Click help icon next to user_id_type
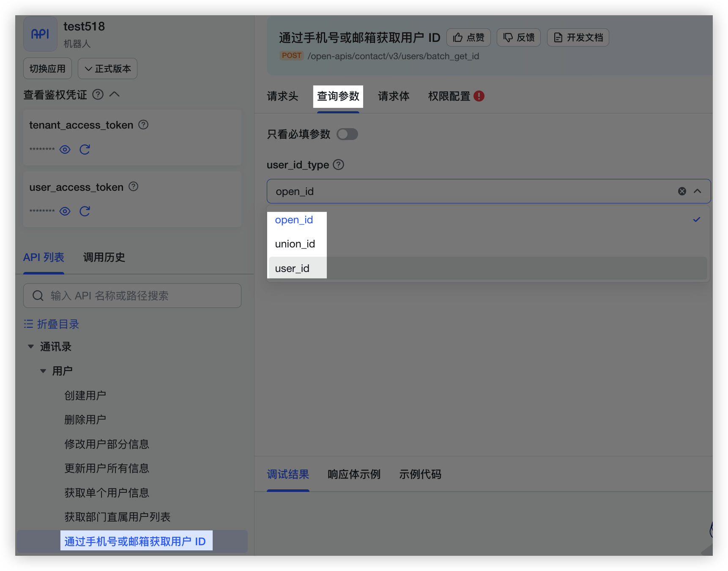The height and width of the screenshot is (571, 728). click(338, 165)
